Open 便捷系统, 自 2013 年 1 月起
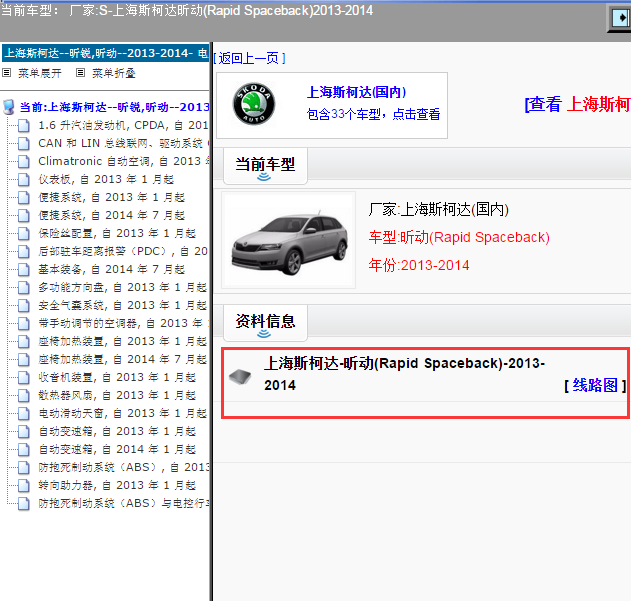This screenshot has height=601, width=631. tap(111, 197)
